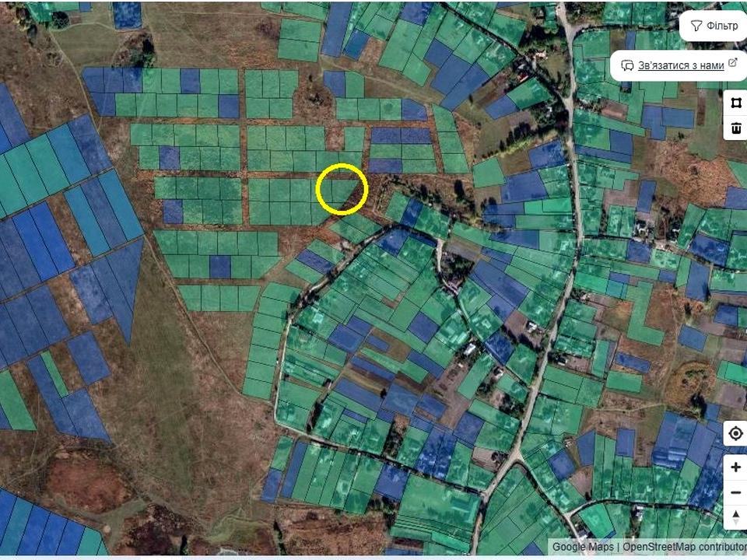Reset map bearing with compass arrow
Screen dimensions: 747x560
point(736,518)
